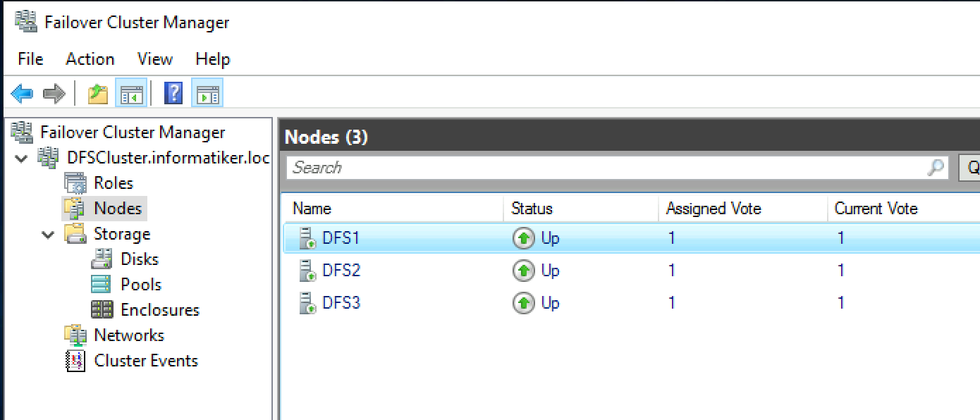980x420 pixels.
Task: Open the Help question mark icon
Action: click(x=173, y=93)
